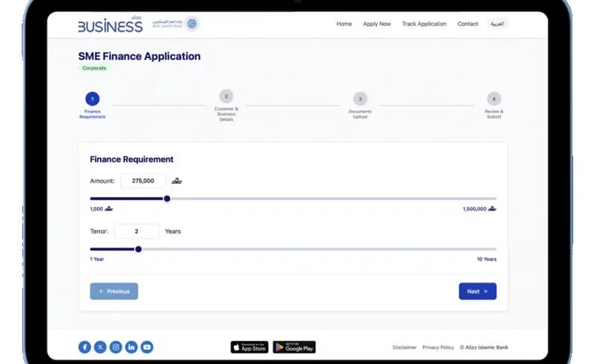Screen dimensions: 597x364
Task: Go to the Home menu item
Action: pyautogui.click(x=344, y=24)
